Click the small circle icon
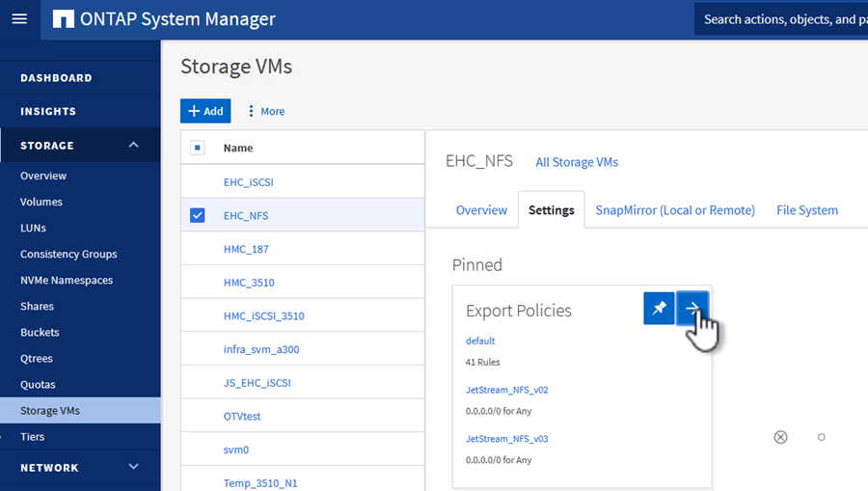868x491 pixels. click(x=821, y=437)
